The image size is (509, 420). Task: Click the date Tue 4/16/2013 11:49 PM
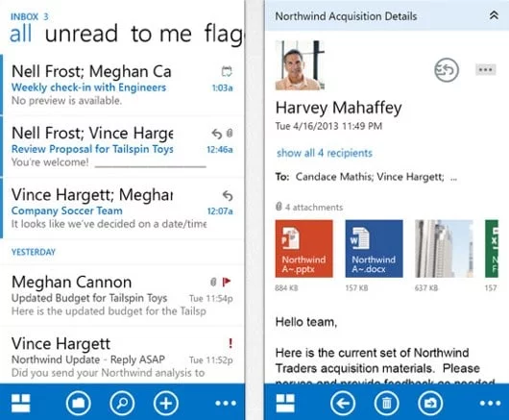tap(328, 126)
